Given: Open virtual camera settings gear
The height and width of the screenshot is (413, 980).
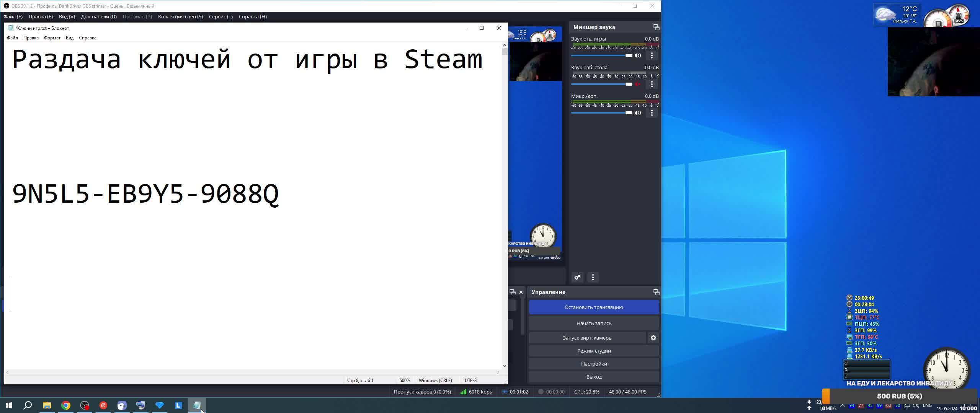Looking at the screenshot, I should tap(653, 338).
